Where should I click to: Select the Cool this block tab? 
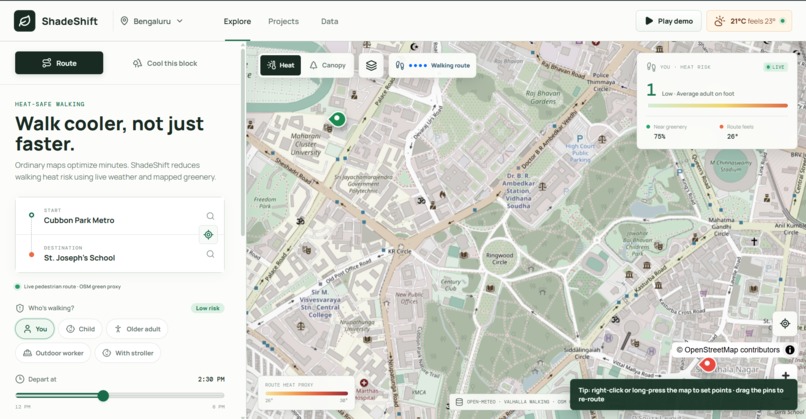(x=165, y=63)
